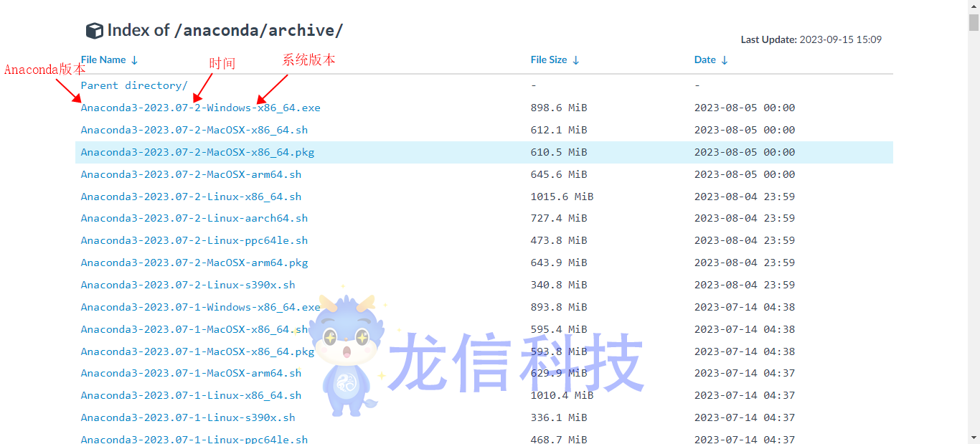Click the 336.1 MiB file size

pos(559,417)
